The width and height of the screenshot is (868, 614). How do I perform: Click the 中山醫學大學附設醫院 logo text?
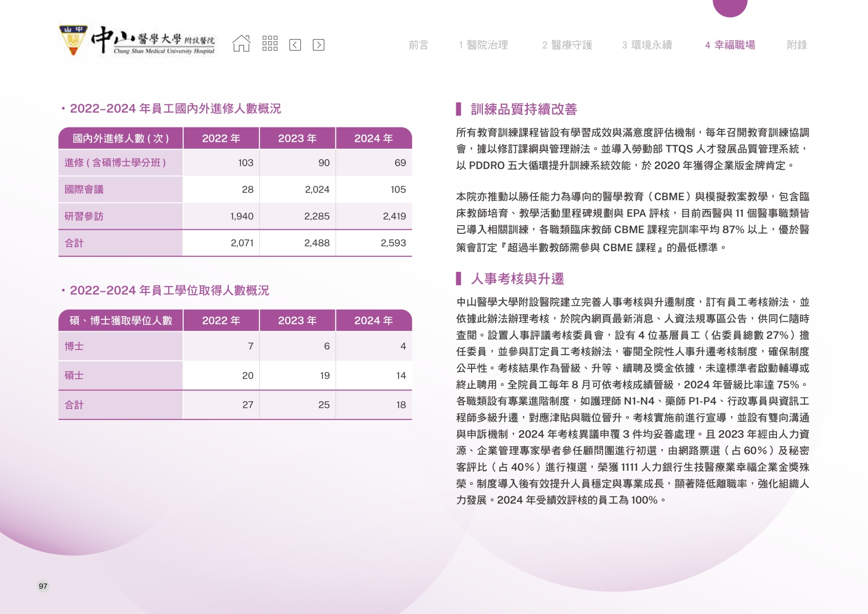click(x=153, y=41)
